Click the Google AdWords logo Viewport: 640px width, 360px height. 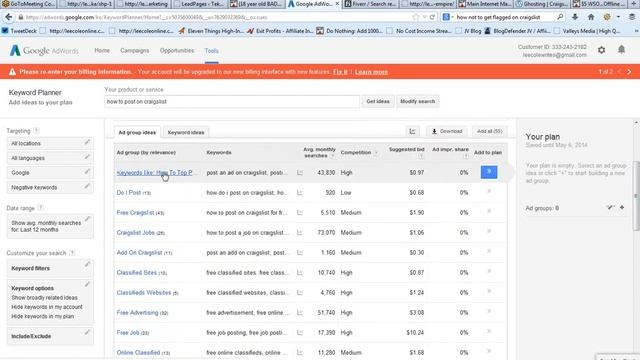click(44, 51)
